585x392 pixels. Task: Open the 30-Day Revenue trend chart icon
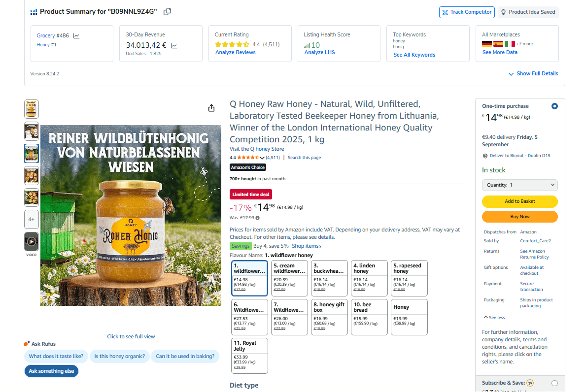[x=174, y=45]
